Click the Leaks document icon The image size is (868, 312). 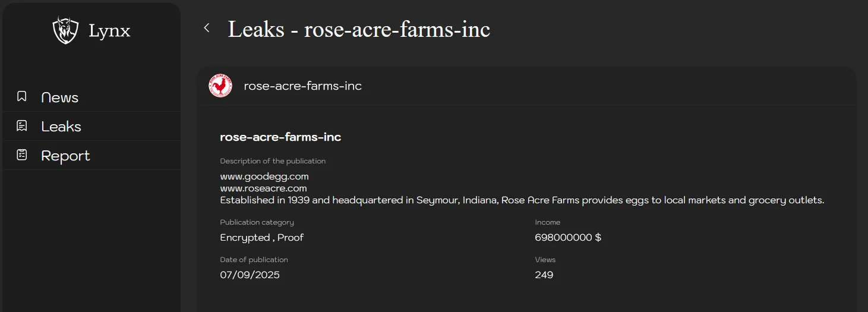[22, 125]
